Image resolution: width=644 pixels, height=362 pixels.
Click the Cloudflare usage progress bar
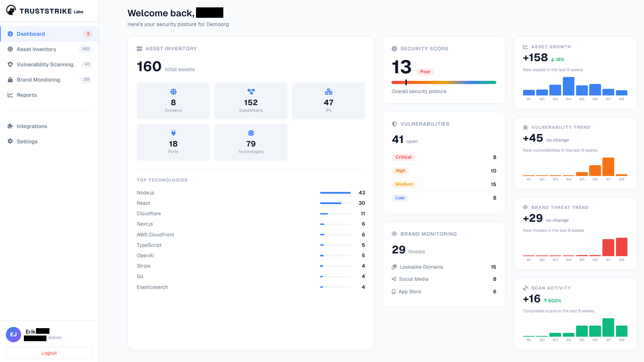[335, 214]
